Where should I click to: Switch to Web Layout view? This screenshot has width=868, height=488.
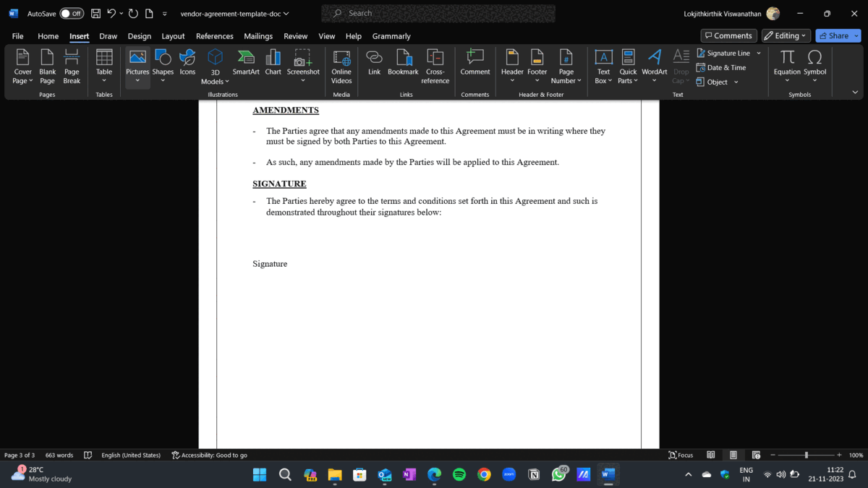point(756,455)
